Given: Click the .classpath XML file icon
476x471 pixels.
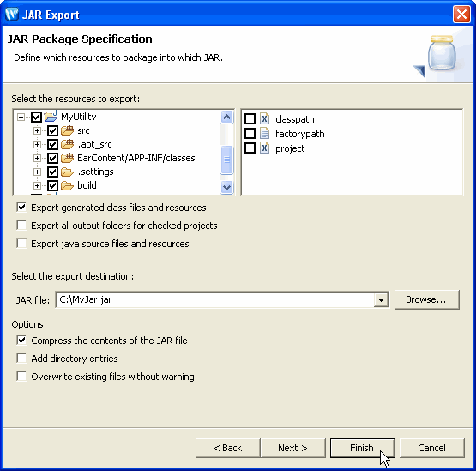Looking at the screenshot, I should pos(264,118).
